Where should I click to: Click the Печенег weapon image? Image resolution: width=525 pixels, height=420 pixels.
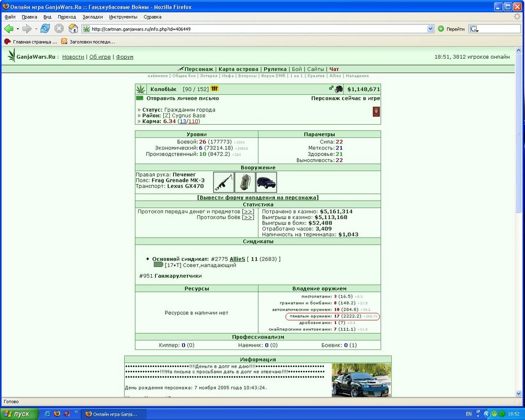coord(224,182)
